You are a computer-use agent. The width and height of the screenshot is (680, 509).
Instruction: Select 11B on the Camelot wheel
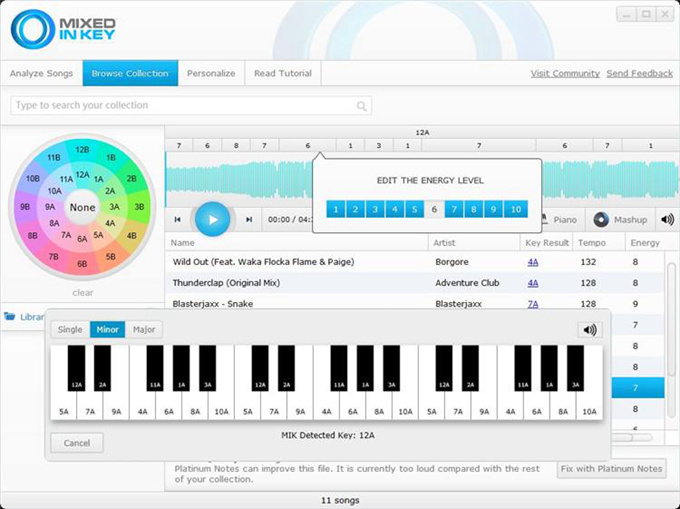[54, 157]
